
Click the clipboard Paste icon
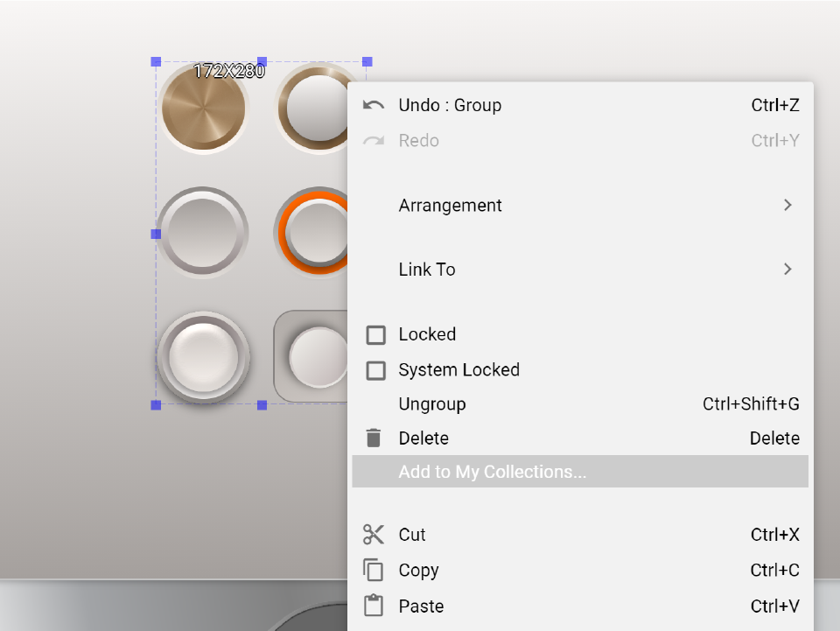coord(374,606)
